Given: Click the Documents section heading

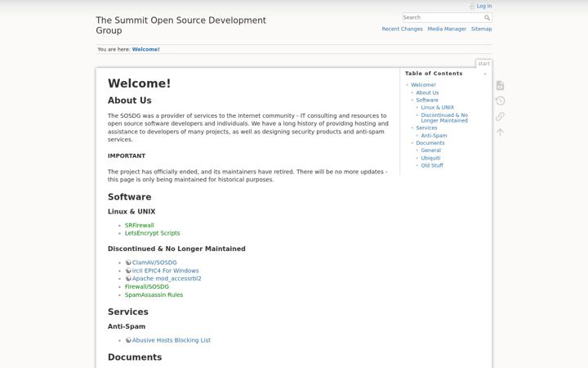Looking at the screenshot, I should coord(135,357).
